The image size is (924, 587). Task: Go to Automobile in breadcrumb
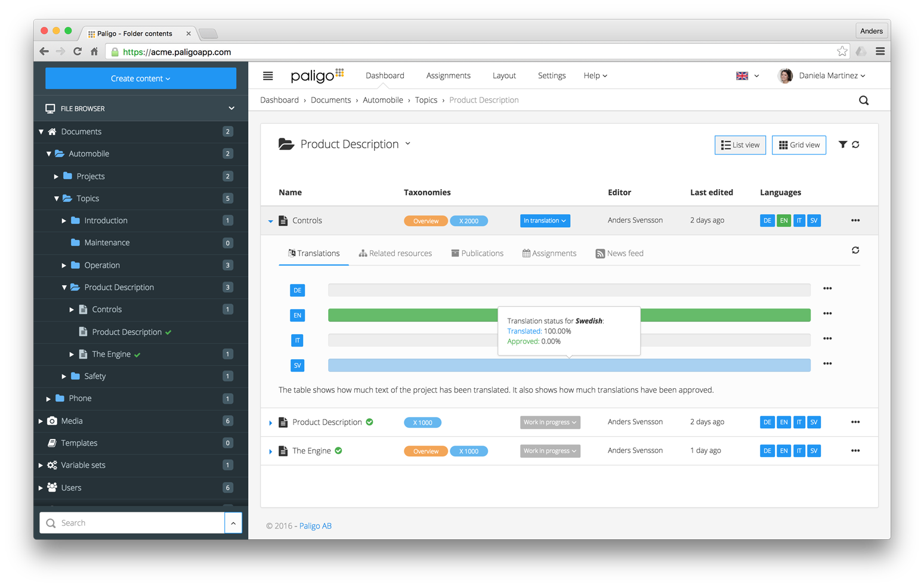tap(383, 100)
